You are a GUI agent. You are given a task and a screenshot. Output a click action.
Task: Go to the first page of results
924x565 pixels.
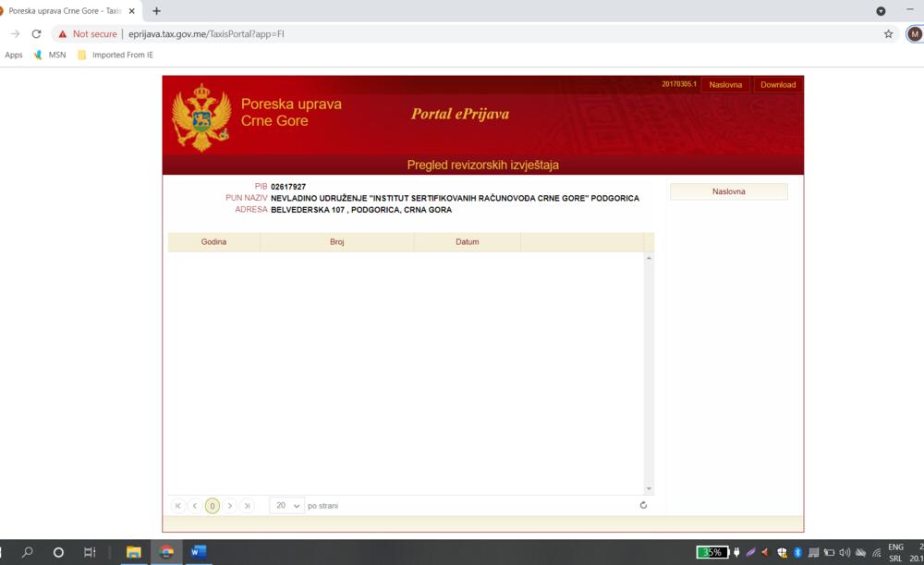click(178, 506)
